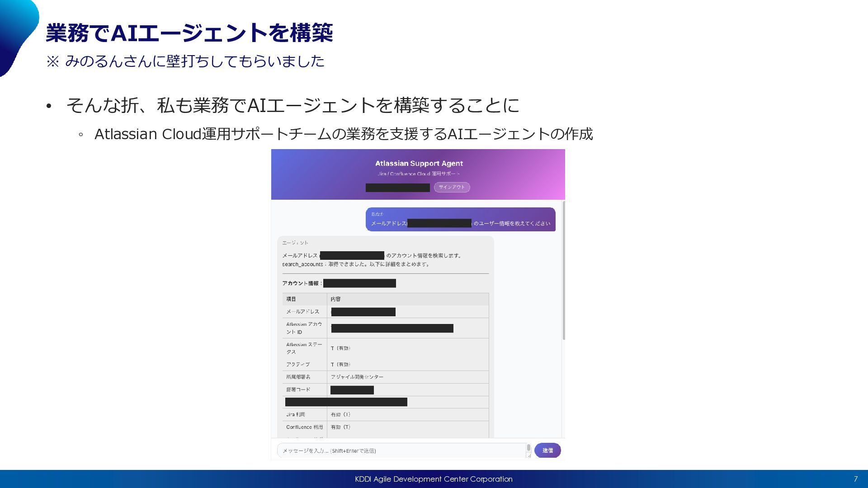The image size is (868, 488).
Task: Click the slide page number 7
Action: coord(855,479)
